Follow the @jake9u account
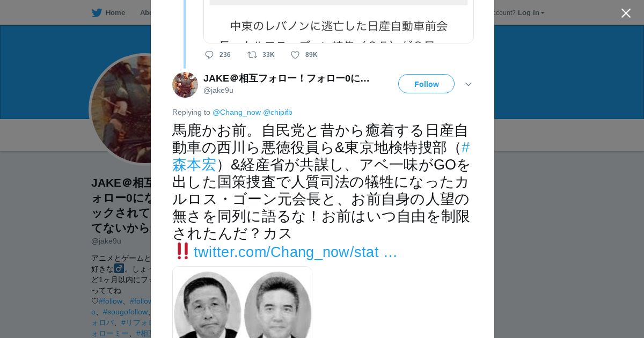Viewport: 644px width, 338px height. [426, 84]
